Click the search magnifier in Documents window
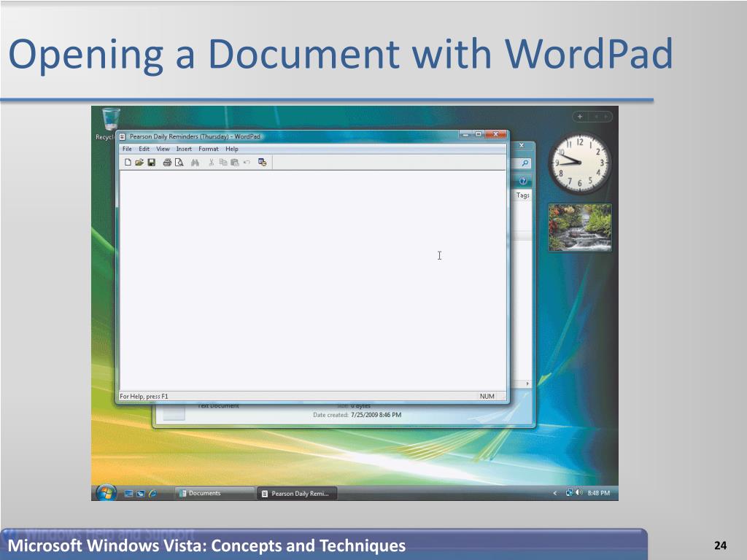747x560 pixels. point(525,163)
